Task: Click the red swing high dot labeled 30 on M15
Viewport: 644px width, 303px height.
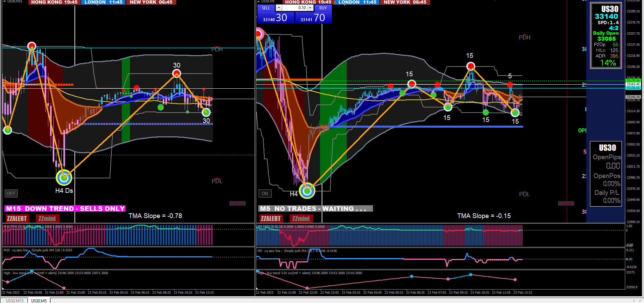Action: point(177,73)
